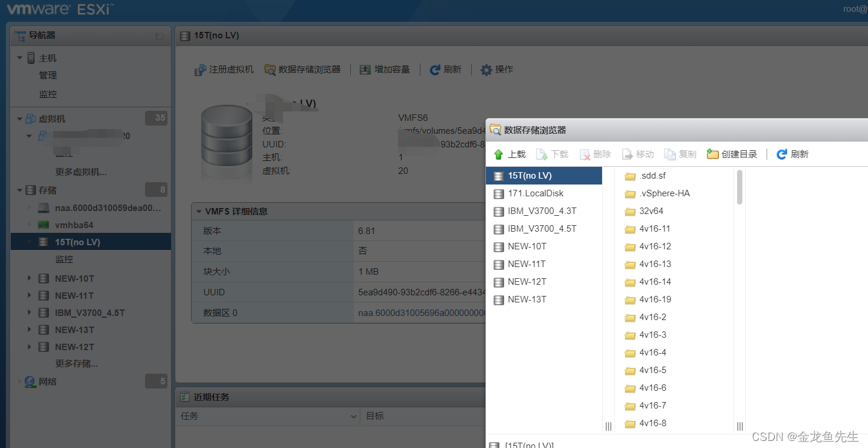Click Create directory (创建目录) in browser
Screen dimensions: 868x448
pos(732,154)
